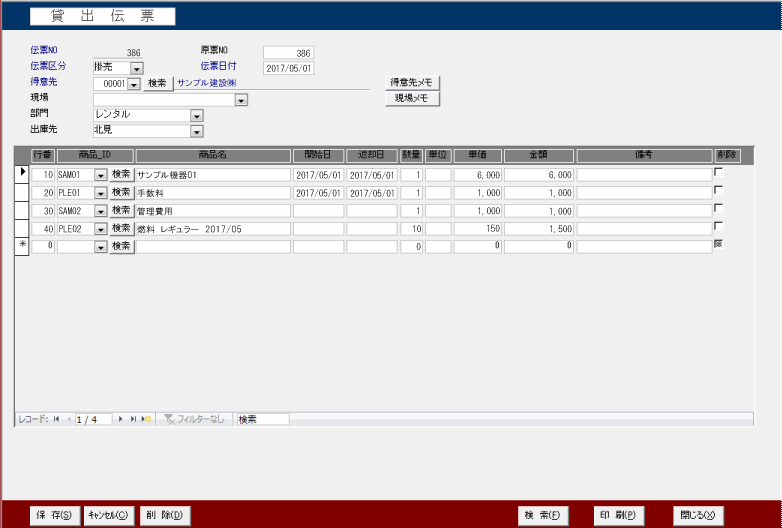This screenshot has height=528, width=782.
Task: Jump to the last record in navigator
Action: tap(133, 420)
